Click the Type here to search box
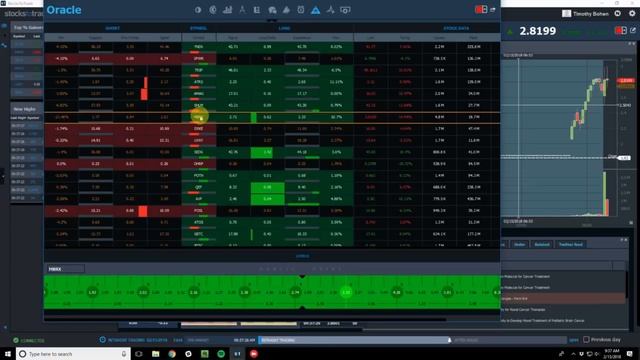The image size is (640, 360). [x=73, y=353]
